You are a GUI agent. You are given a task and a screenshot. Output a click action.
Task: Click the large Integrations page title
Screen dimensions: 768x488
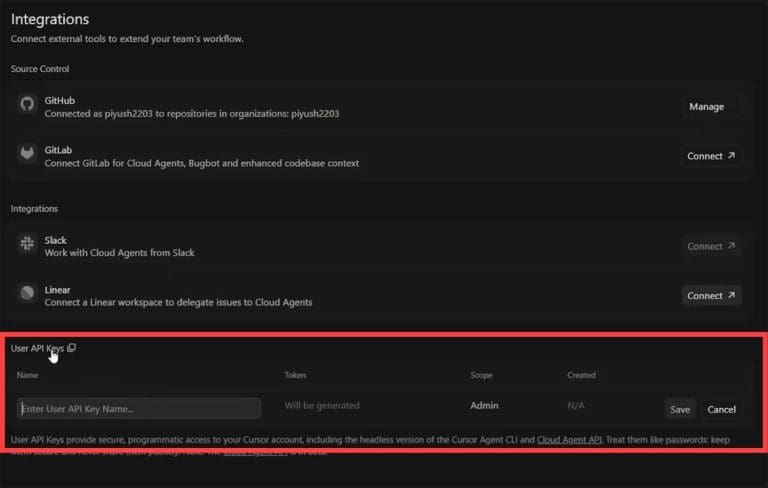[x=50, y=19]
